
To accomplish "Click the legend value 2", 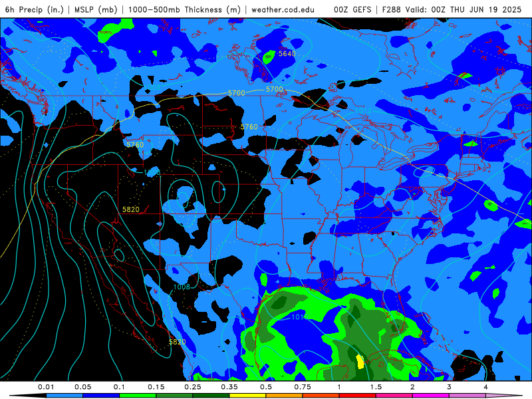I will point(412,387).
